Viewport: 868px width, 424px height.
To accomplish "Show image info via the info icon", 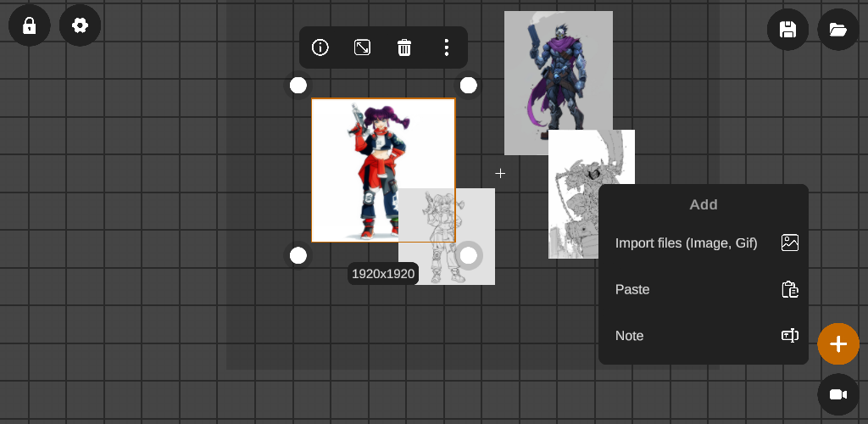I will click(x=320, y=47).
